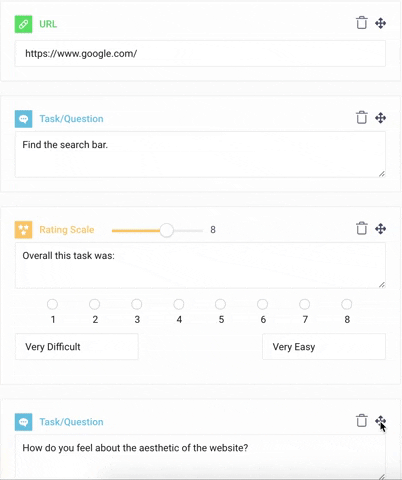Click the first Task/Question speech bubble icon
402x480 pixels.
[x=23, y=119]
